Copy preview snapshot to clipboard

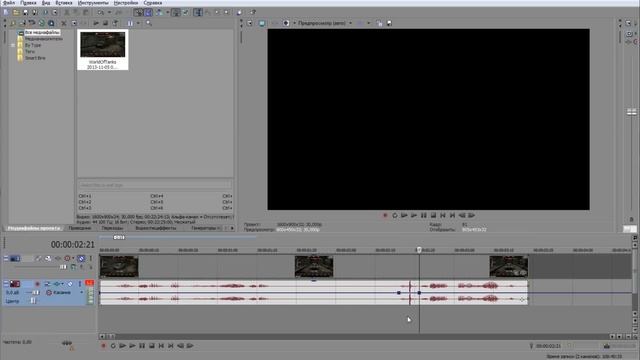(x=380, y=23)
